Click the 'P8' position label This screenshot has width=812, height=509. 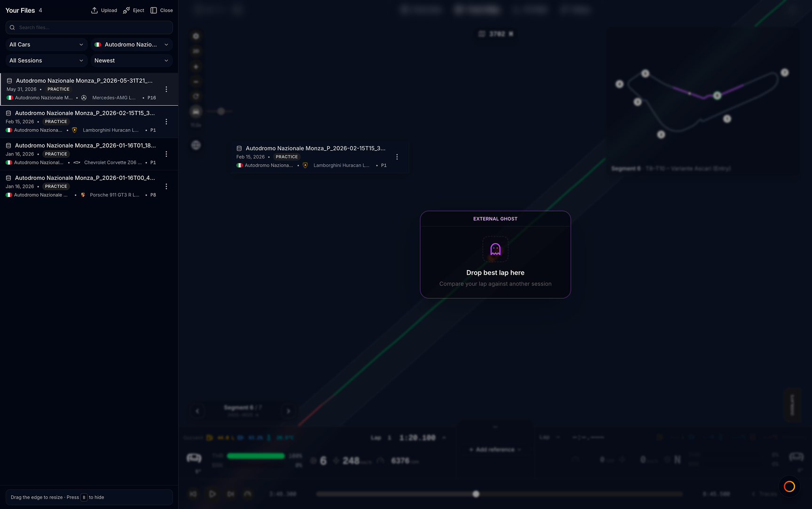153,195
